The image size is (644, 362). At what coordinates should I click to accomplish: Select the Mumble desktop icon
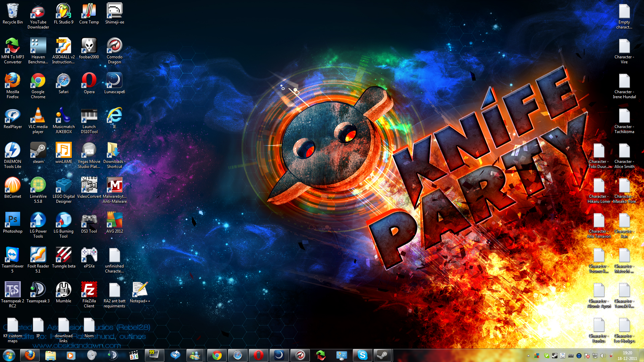(x=64, y=293)
